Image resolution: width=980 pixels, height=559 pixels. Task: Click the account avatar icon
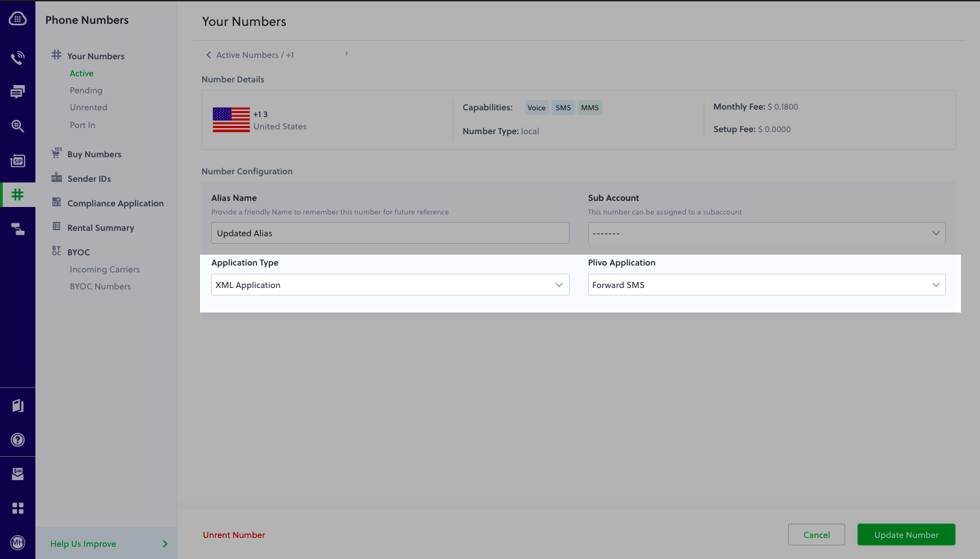(x=18, y=543)
